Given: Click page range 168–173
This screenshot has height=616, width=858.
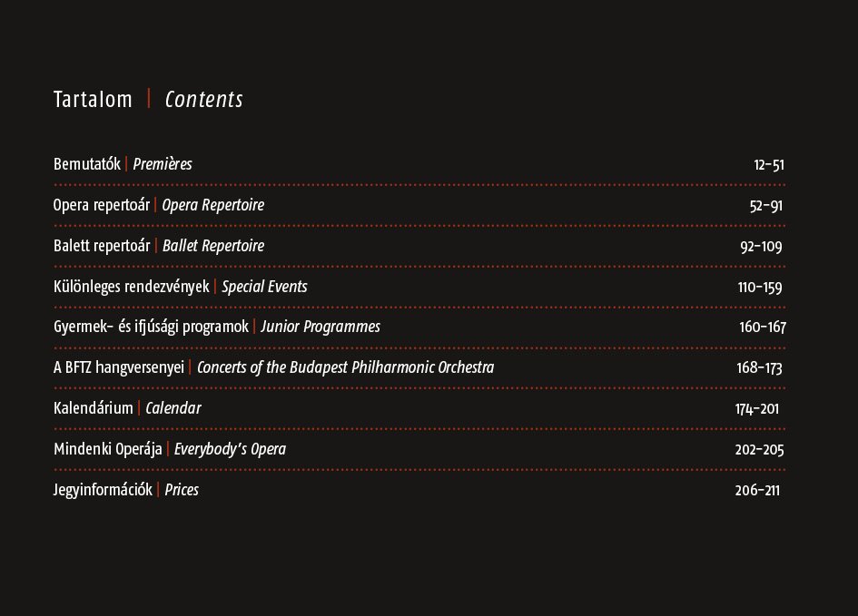Looking at the screenshot, I should coord(760,367).
